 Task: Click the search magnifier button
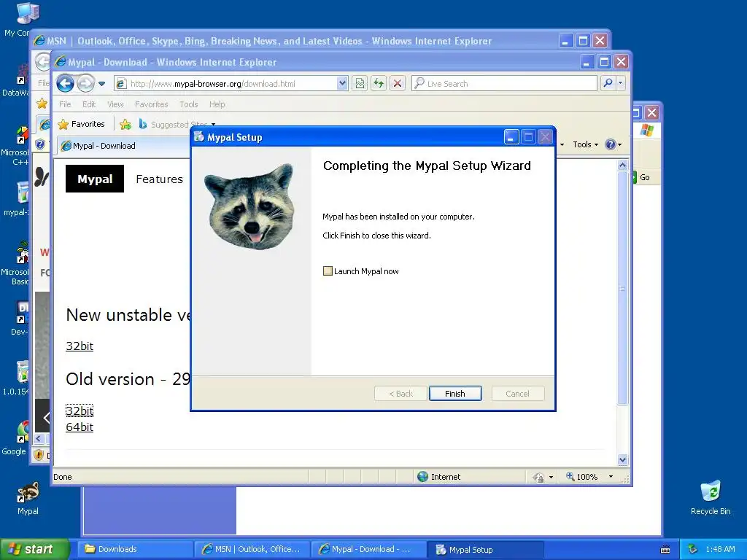click(x=608, y=83)
